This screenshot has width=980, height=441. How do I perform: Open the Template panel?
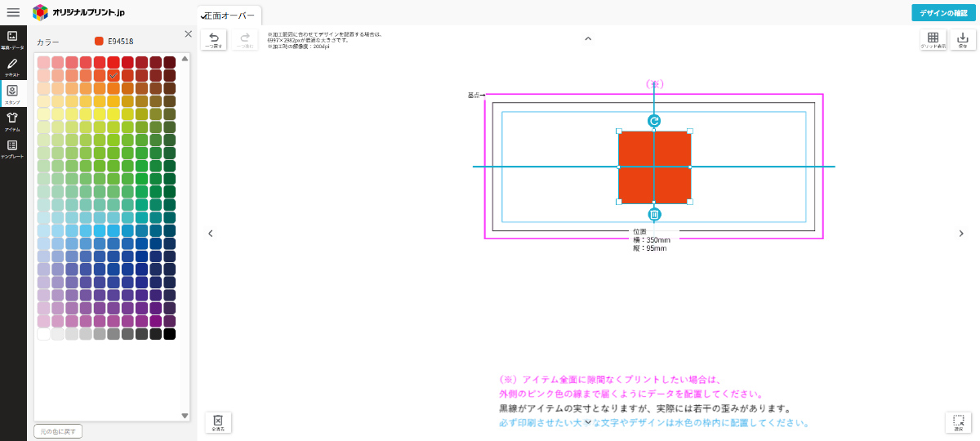12,148
